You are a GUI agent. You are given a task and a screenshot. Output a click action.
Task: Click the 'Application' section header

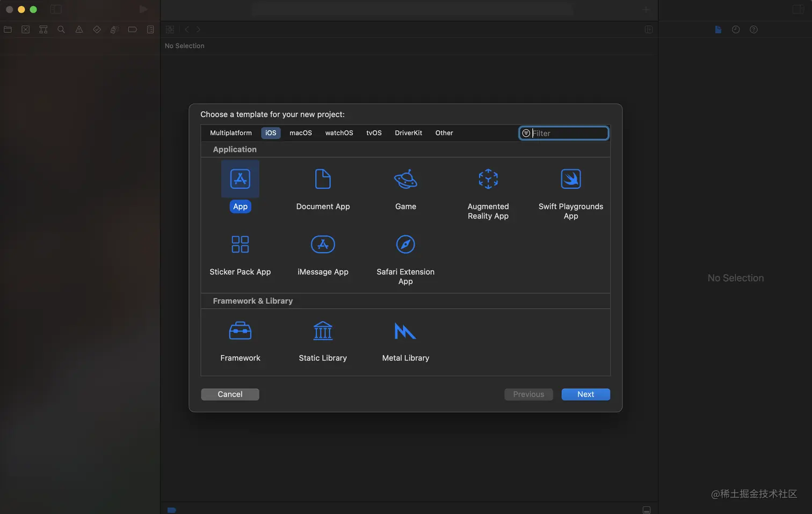point(235,150)
